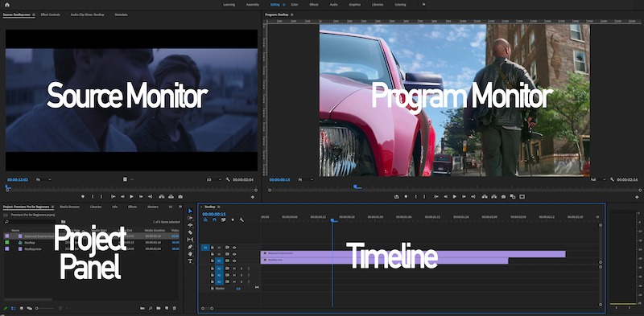The height and width of the screenshot is (316, 644).
Task: Select the Track Select Forward tool
Action: [190, 218]
